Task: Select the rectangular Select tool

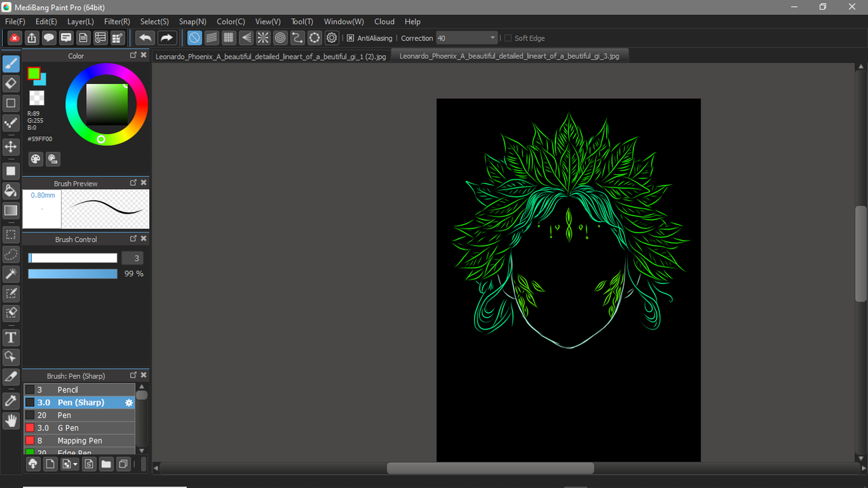Action: pos(11,235)
